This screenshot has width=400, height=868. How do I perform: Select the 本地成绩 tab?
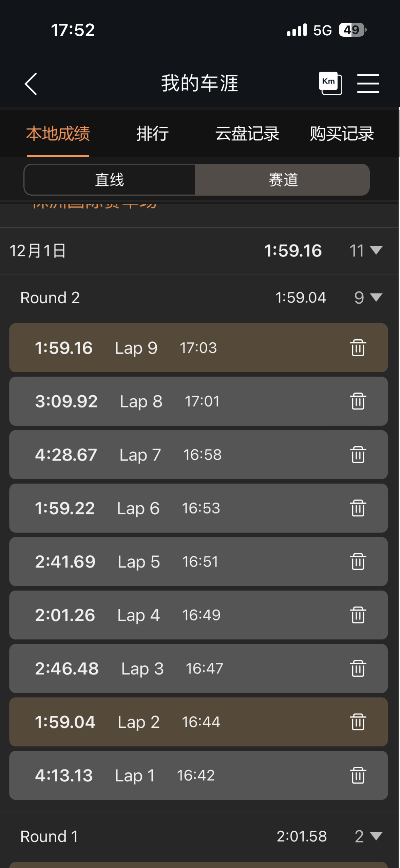58,133
